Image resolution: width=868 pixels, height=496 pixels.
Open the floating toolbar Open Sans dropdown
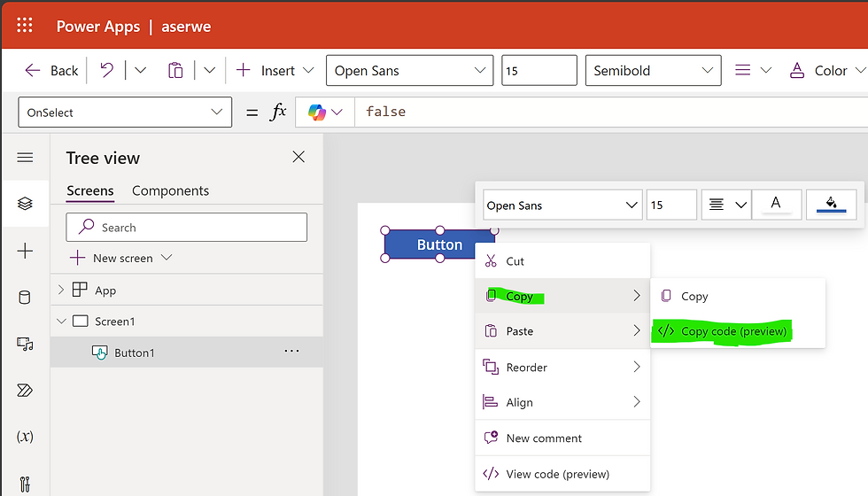click(x=562, y=205)
